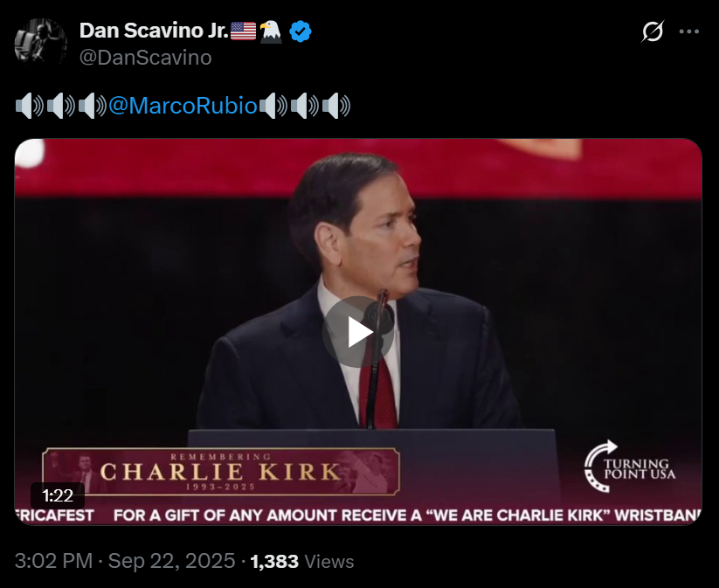Open the 3:02 PM Sep 22, 2025 timestamp

[125, 561]
